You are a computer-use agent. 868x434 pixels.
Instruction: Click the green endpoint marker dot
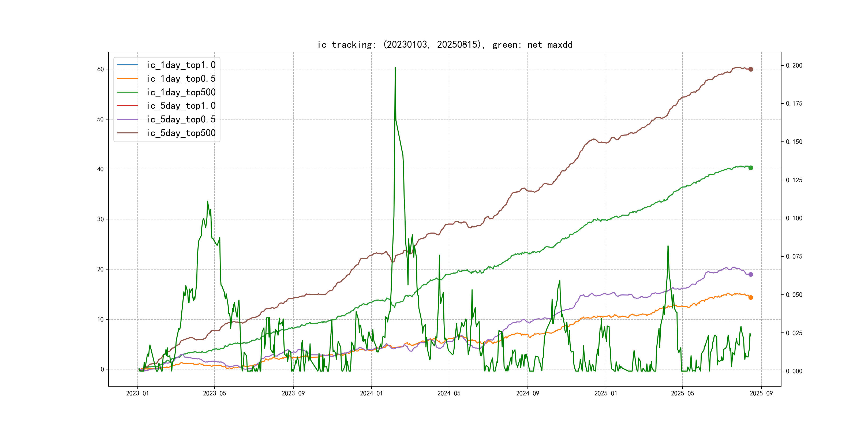pyautogui.click(x=750, y=168)
